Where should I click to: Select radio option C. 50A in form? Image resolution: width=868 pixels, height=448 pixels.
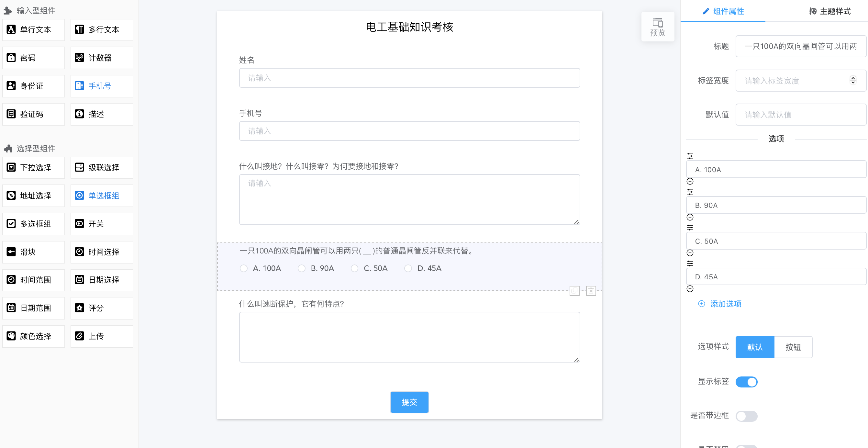pyautogui.click(x=354, y=268)
